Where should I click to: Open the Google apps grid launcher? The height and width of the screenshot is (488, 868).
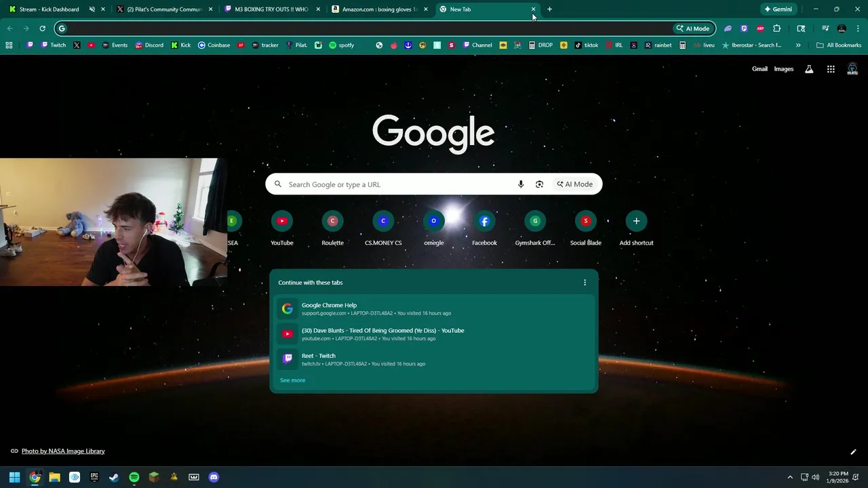831,69
